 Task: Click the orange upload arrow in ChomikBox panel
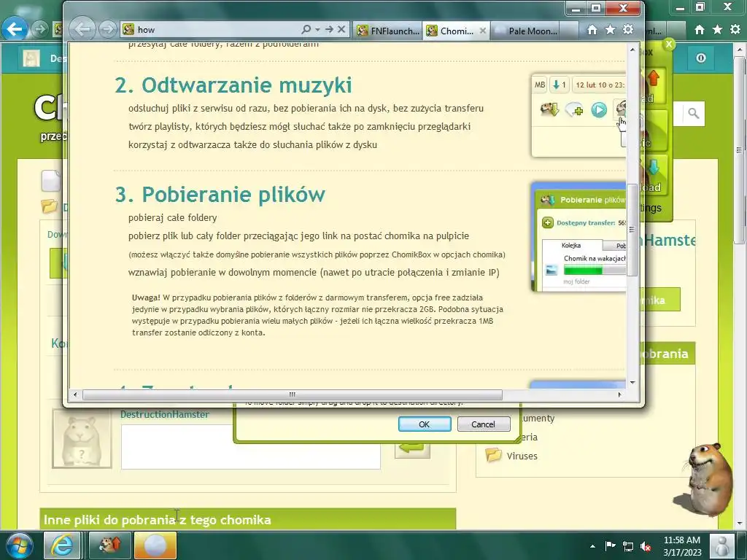(654, 77)
